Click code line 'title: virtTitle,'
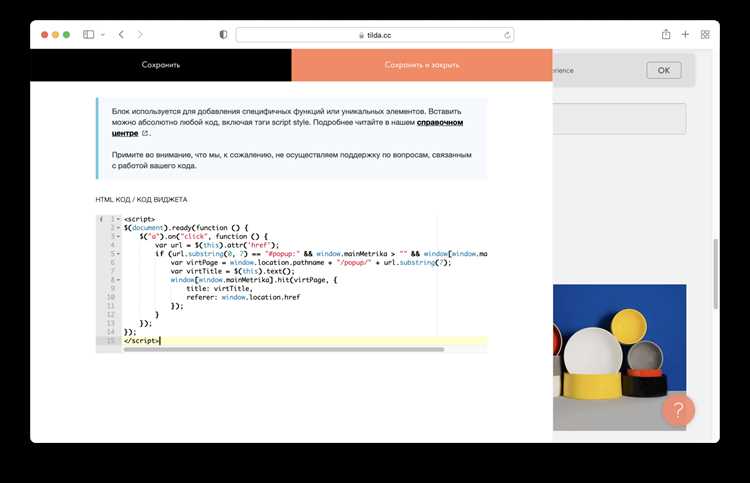 coord(219,288)
